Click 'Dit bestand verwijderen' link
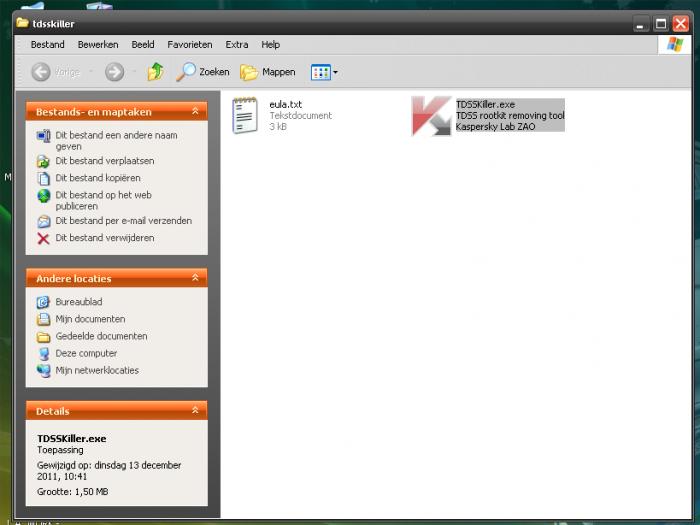Screen dimensions: 700x525 104,238
